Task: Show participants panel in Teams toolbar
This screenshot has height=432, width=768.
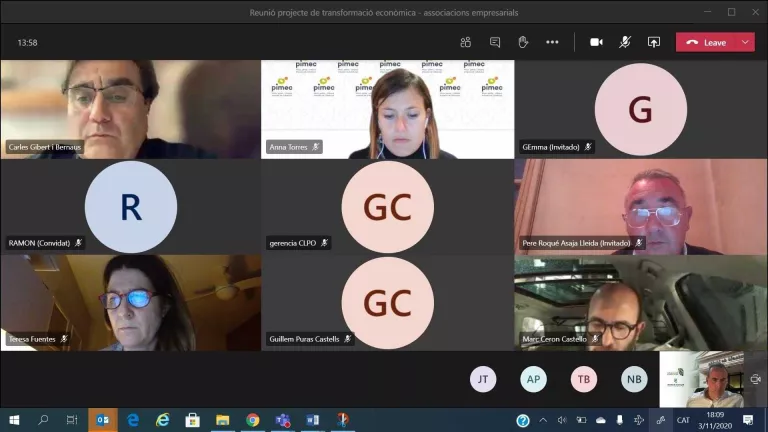Action: (465, 42)
